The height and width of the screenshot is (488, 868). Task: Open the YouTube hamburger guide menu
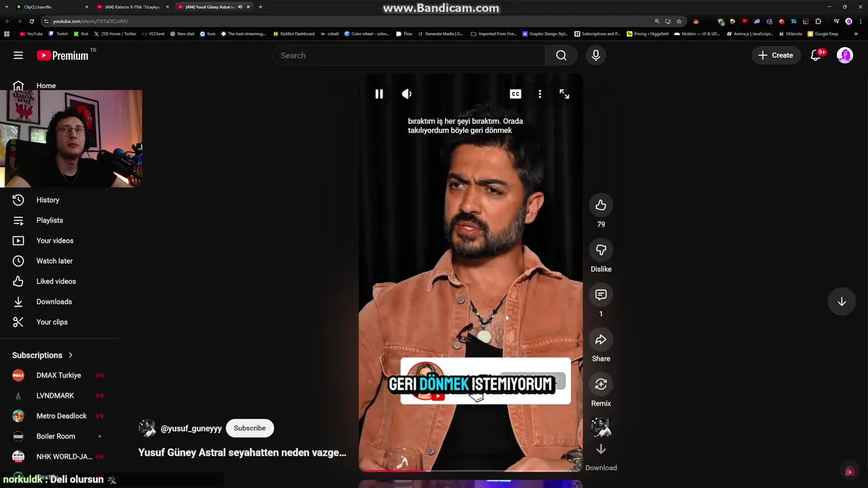point(18,56)
